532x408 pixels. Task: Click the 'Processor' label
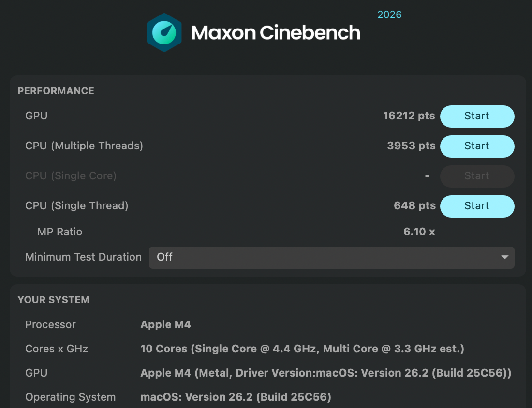tap(51, 324)
